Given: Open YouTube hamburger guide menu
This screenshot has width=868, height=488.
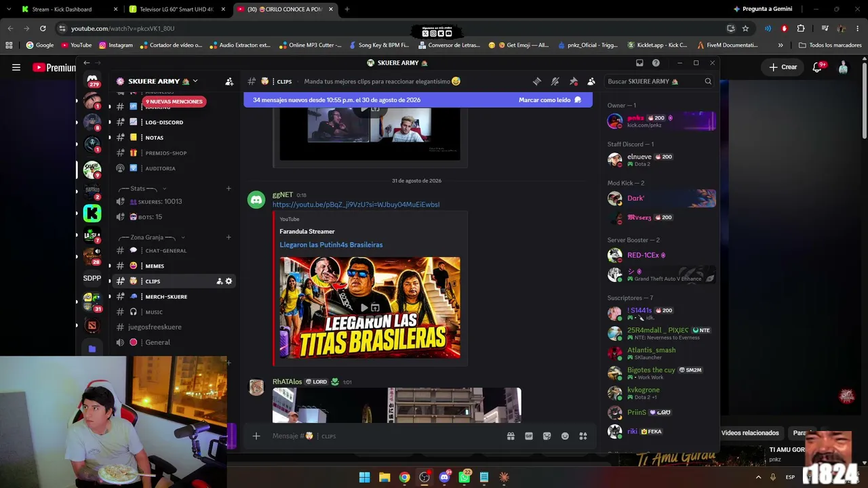Looking at the screenshot, I should click(x=16, y=67).
